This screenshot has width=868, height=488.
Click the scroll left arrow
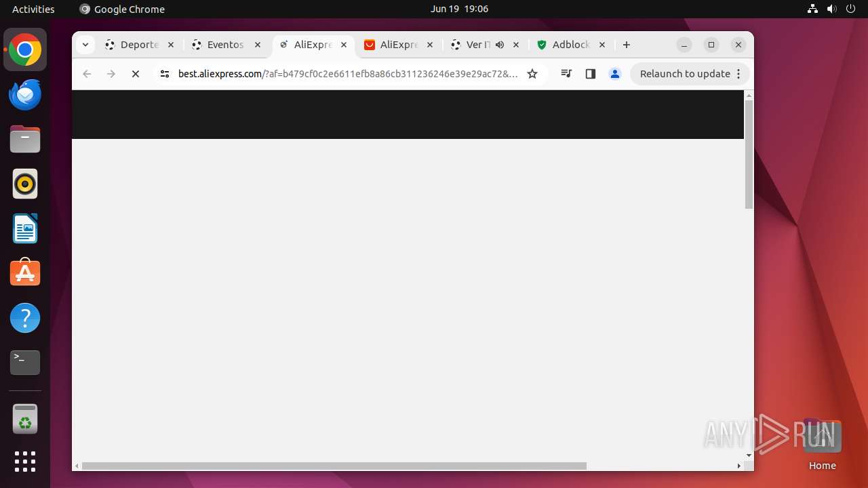(x=77, y=466)
